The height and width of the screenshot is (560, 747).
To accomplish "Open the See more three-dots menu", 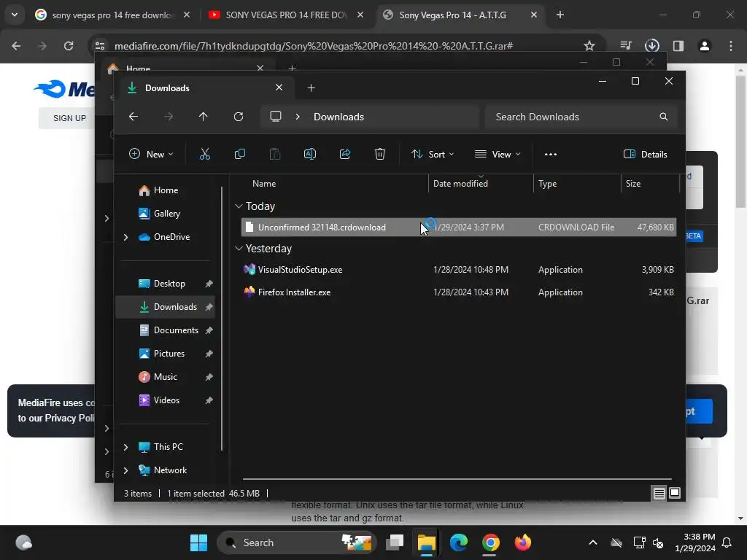I will [551, 155].
